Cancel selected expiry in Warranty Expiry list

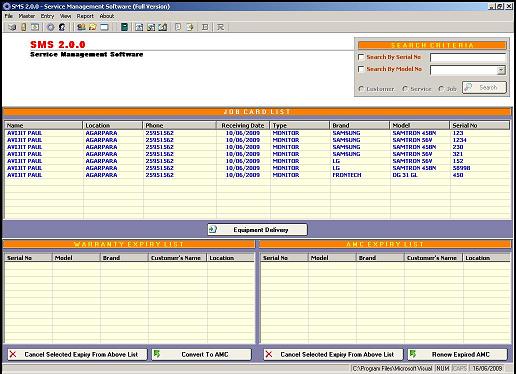click(x=77, y=354)
